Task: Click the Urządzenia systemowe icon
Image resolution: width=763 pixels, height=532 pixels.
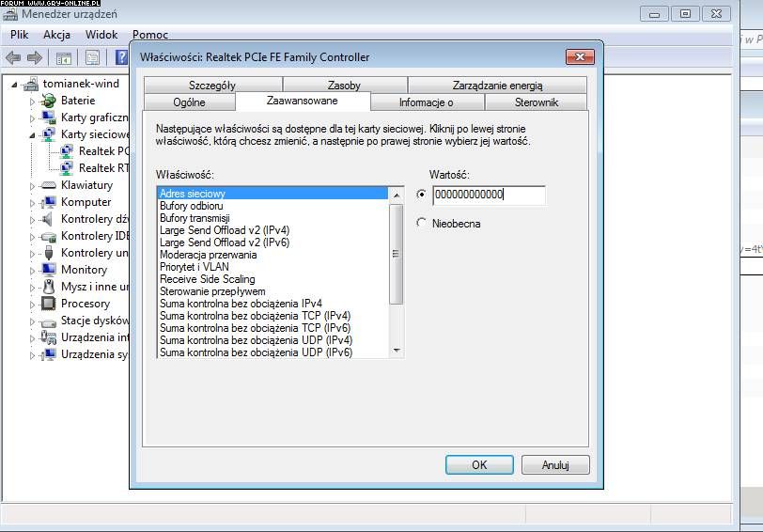Action: click(x=48, y=354)
